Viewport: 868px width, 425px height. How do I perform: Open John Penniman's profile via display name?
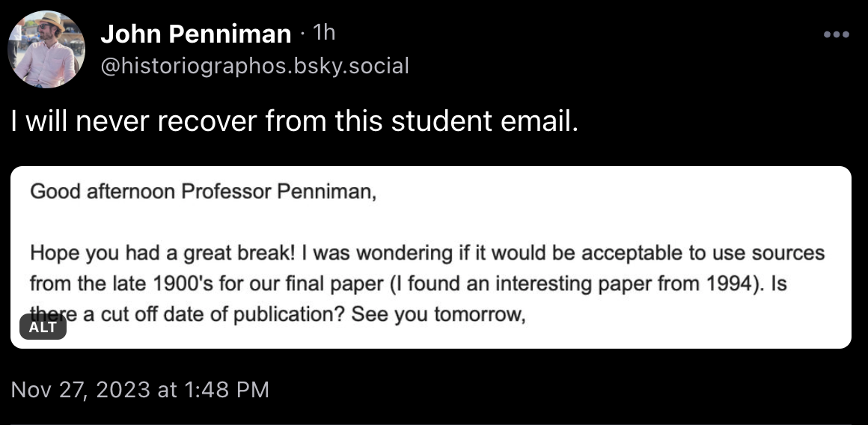[x=195, y=34]
